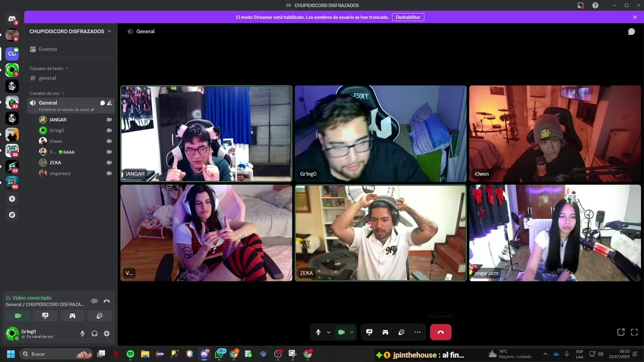644x362 pixels.
Task: Open the CD server icon in sidebar
Action: [12, 53]
